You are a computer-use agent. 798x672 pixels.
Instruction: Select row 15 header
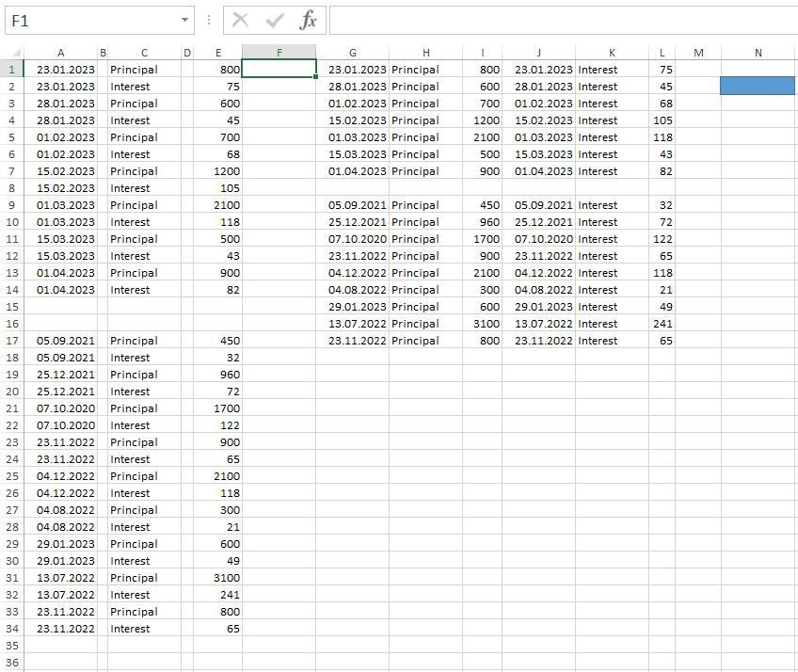click(11, 307)
